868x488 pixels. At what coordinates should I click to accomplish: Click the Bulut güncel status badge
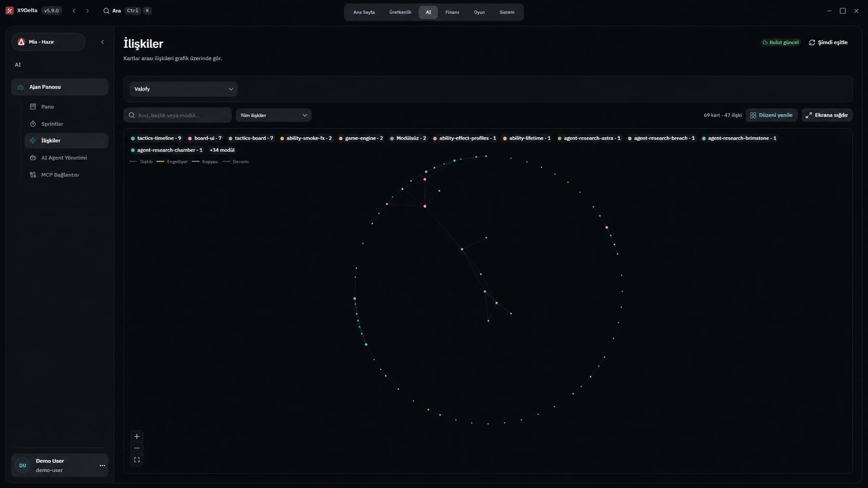point(781,43)
